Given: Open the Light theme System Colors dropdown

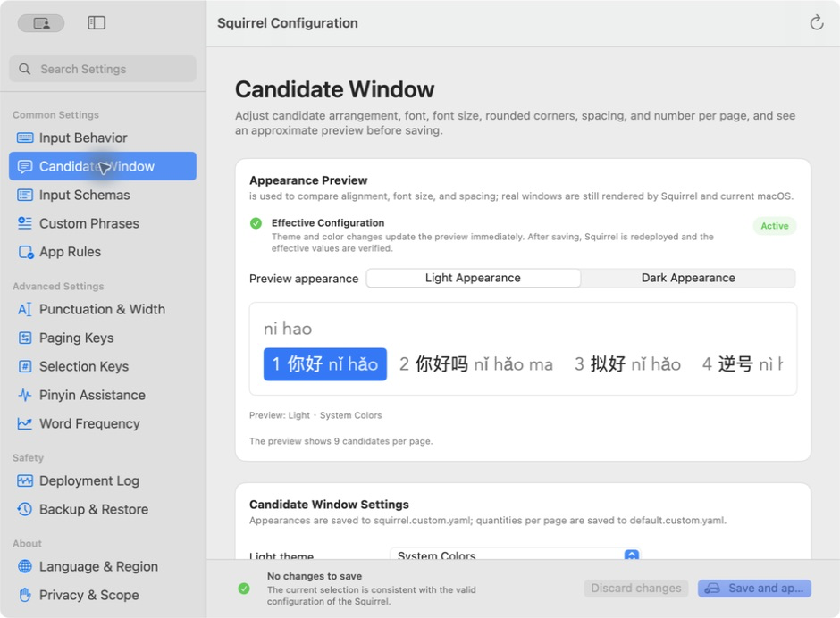Looking at the screenshot, I should [x=516, y=555].
